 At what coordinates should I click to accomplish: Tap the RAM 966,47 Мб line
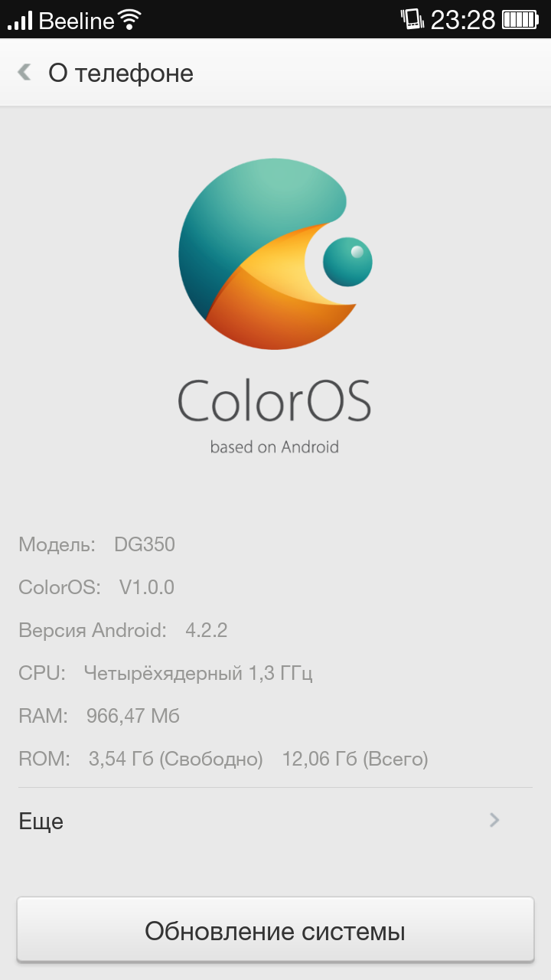point(99,716)
